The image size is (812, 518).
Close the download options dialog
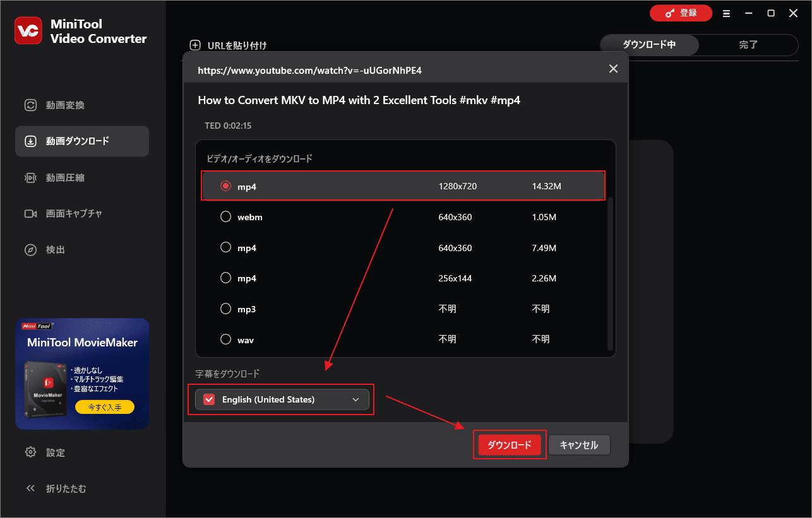[613, 69]
